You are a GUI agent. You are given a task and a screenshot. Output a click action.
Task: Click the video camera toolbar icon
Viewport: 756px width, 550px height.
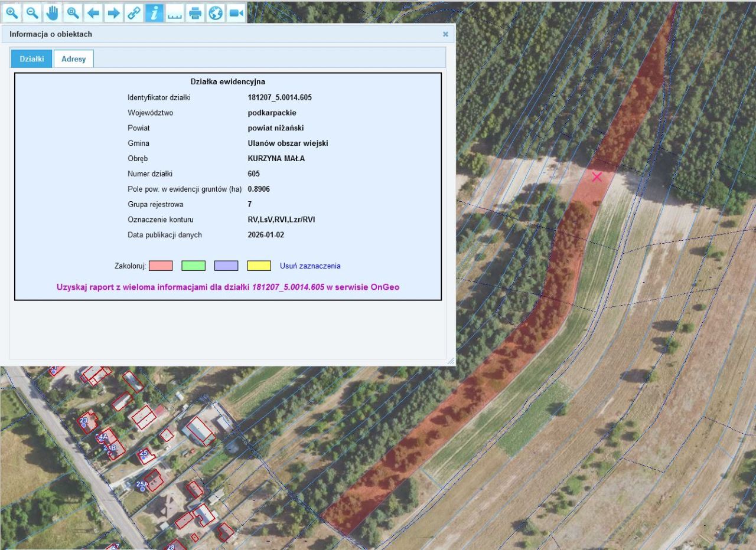[x=236, y=12]
